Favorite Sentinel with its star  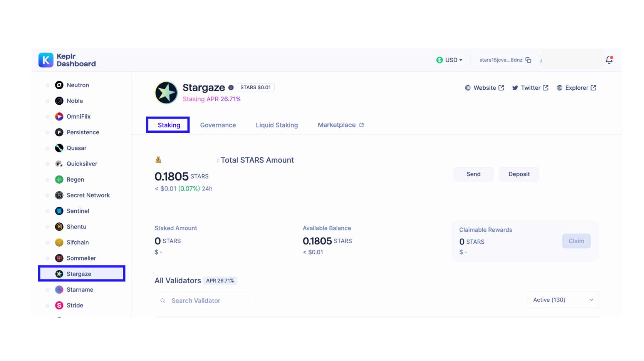click(47, 211)
